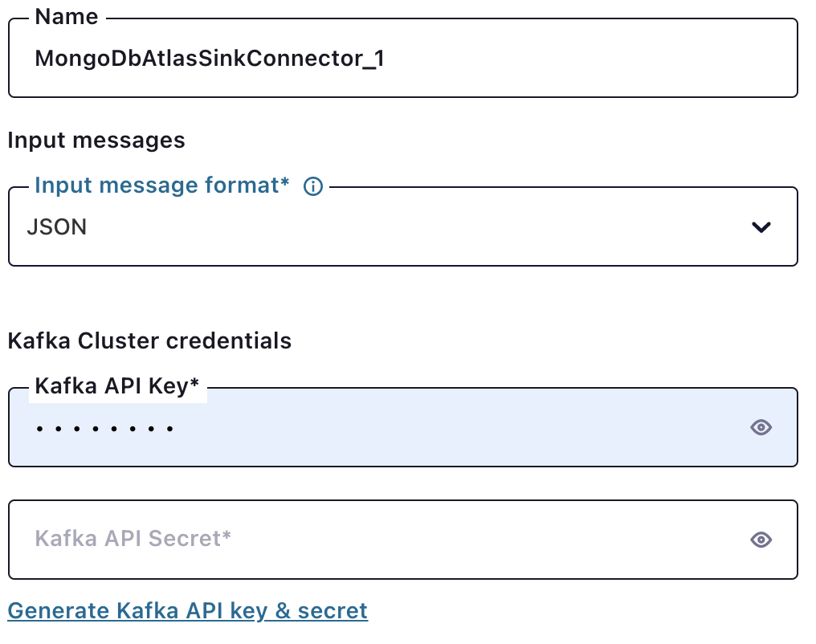Click the asterisk after Kafka API Secret

point(227,536)
